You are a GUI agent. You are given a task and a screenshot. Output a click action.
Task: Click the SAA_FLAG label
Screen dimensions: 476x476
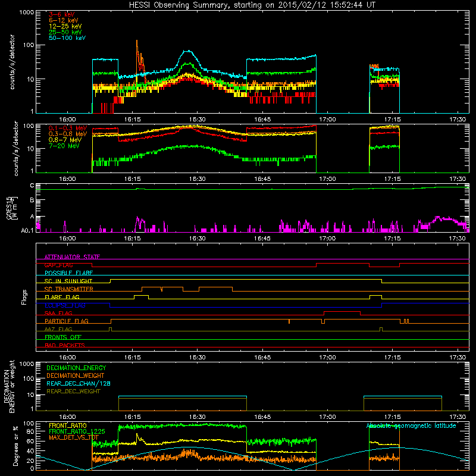pos(58,313)
